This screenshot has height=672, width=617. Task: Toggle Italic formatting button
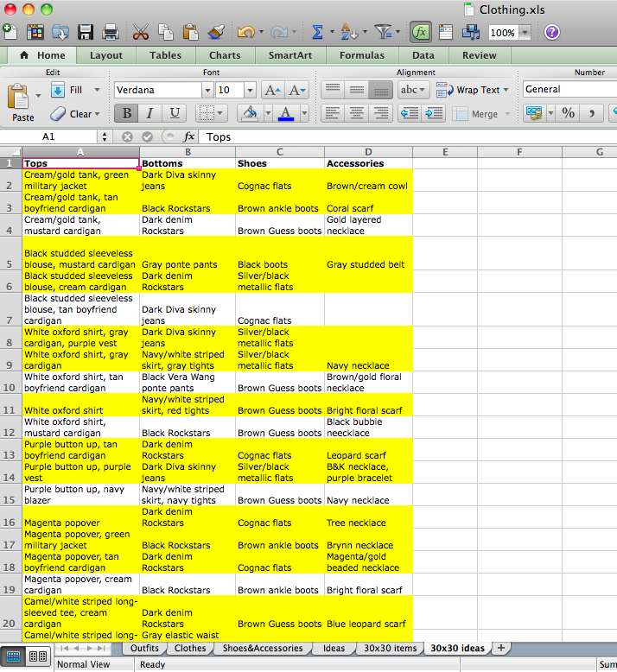point(150,113)
